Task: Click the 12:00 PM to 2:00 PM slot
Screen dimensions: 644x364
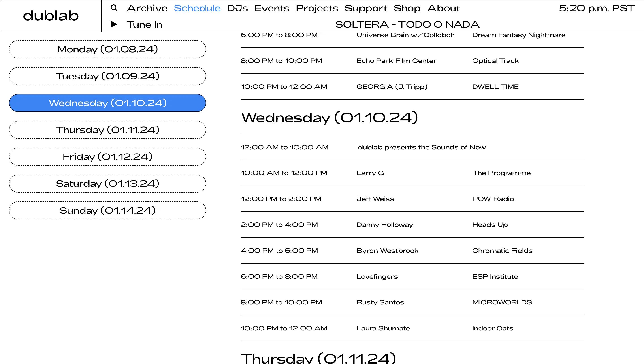Action: (x=281, y=199)
